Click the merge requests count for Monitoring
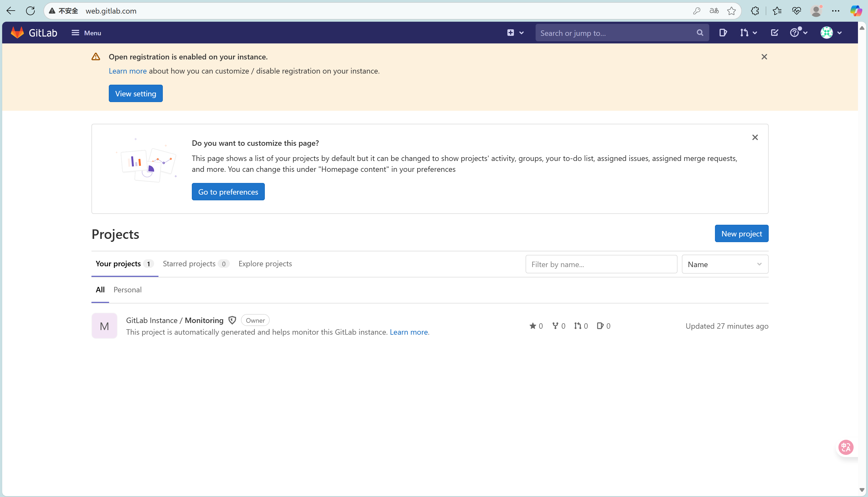 point(581,326)
